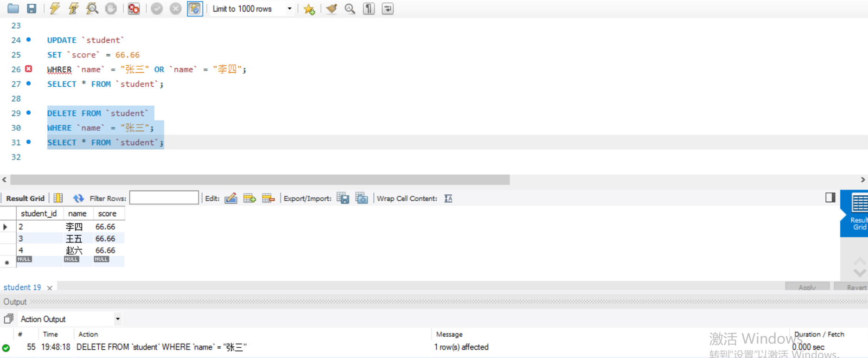The width and height of the screenshot is (868, 358).
Task: Open the Limit to 1000 rows dropdown
Action: pos(252,9)
